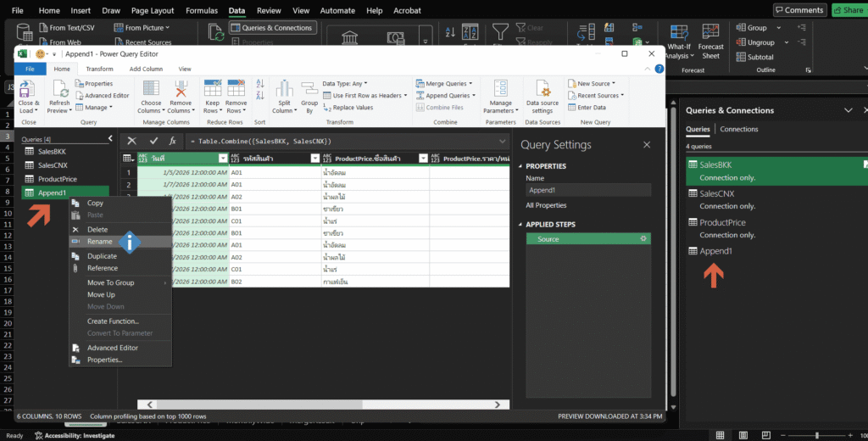Sort ascending in Power Query ribbon
Screen dimensions: 868x441
(x=260, y=84)
